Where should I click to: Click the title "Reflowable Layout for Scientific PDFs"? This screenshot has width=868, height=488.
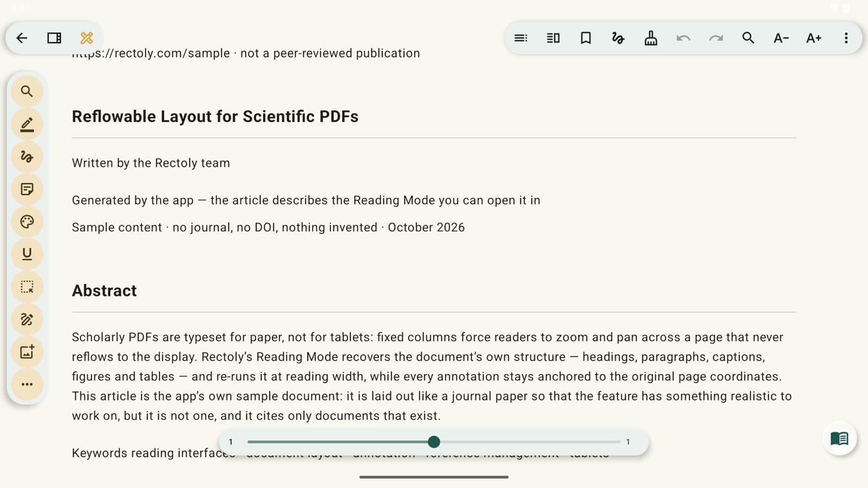(215, 117)
